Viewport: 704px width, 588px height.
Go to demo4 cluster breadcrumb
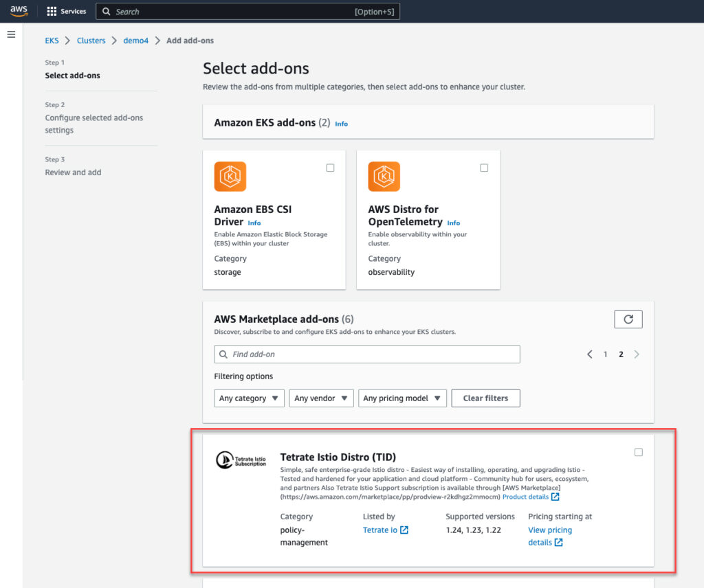point(135,41)
